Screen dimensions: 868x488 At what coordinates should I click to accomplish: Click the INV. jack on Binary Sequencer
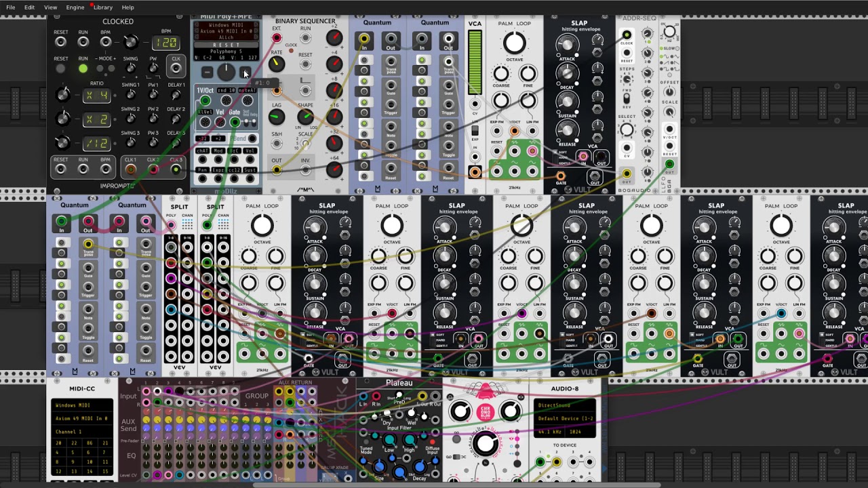click(x=306, y=169)
